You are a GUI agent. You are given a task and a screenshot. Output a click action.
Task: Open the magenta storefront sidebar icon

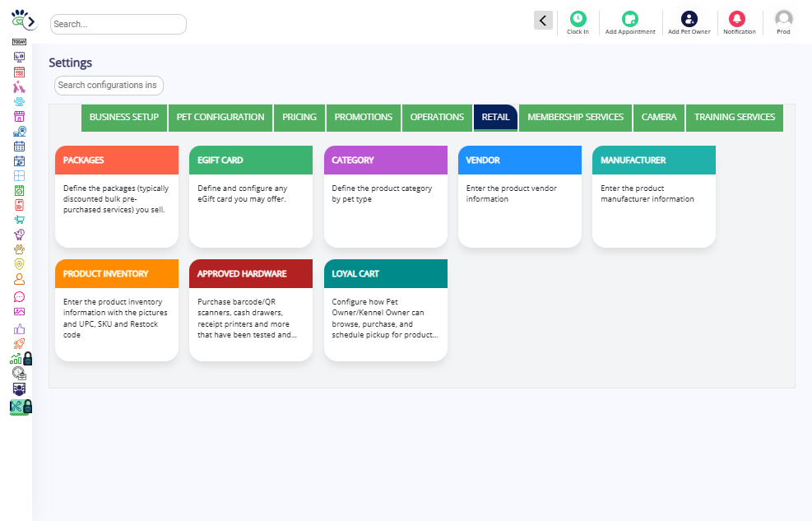point(19,117)
